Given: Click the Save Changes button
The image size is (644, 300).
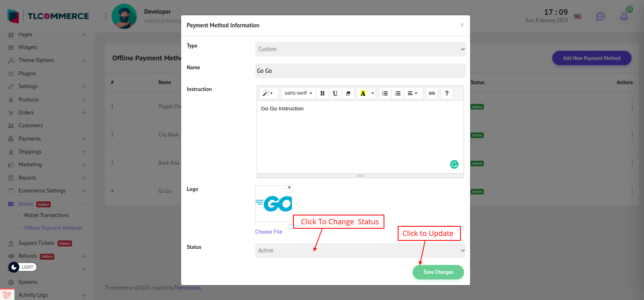Looking at the screenshot, I should point(438,272).
